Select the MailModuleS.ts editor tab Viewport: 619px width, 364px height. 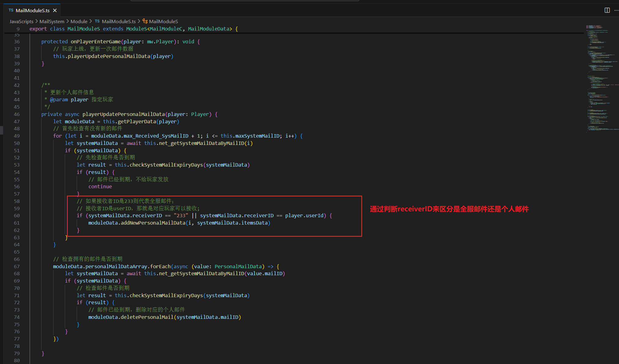coord(32,10)
